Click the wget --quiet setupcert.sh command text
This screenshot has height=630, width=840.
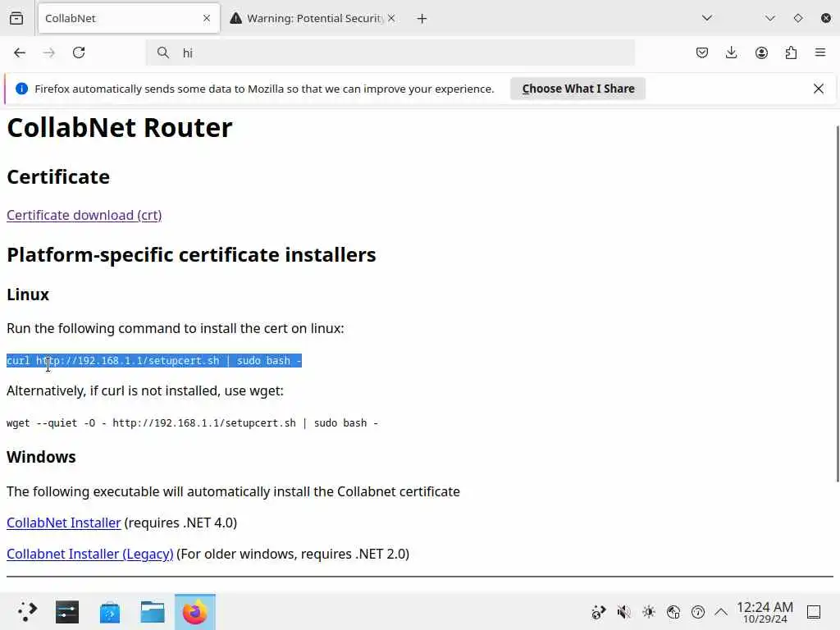[192, 422]
